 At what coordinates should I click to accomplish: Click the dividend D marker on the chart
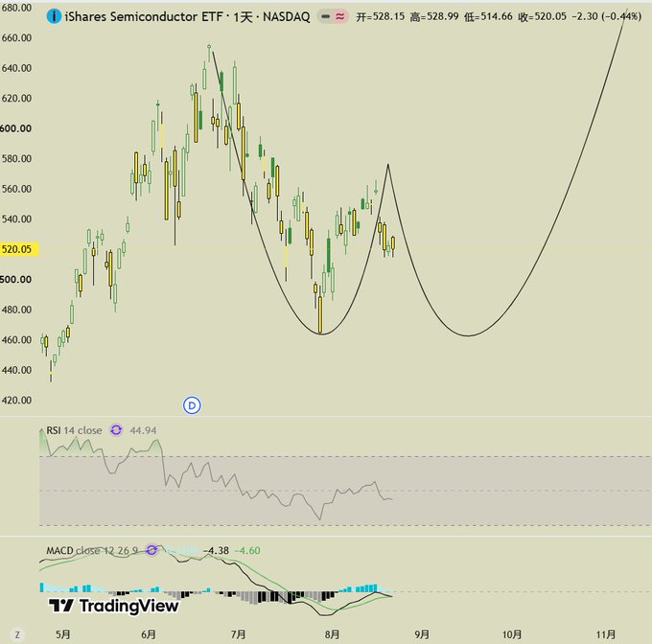tap(192, 405)
